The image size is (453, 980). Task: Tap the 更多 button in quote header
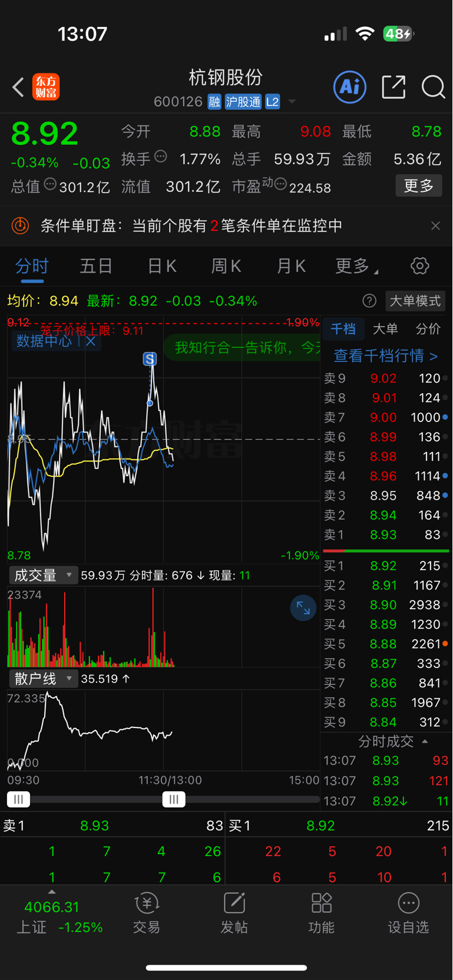(x=419, y=186)
